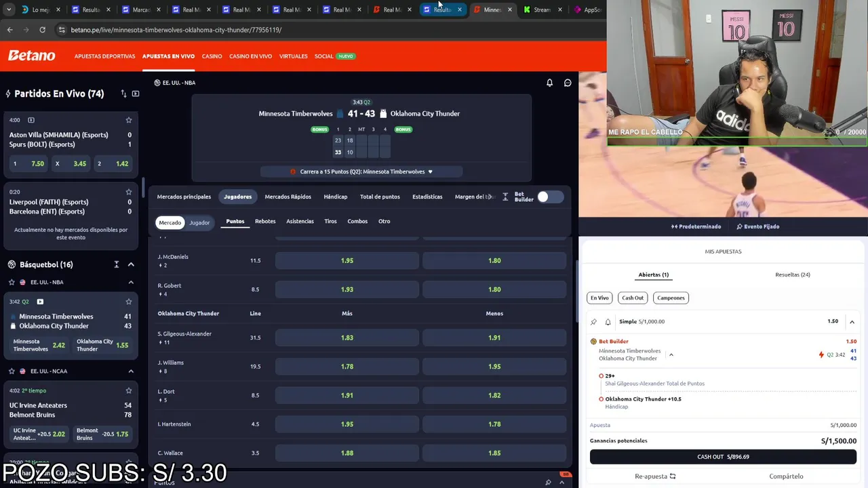Screen dimensions: 868x488
Task: Open the Abiertas (1) tab
Action: tap(653, 274)
